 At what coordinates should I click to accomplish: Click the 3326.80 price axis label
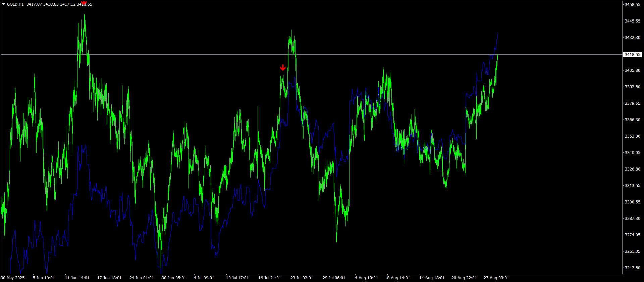point(632,169)
